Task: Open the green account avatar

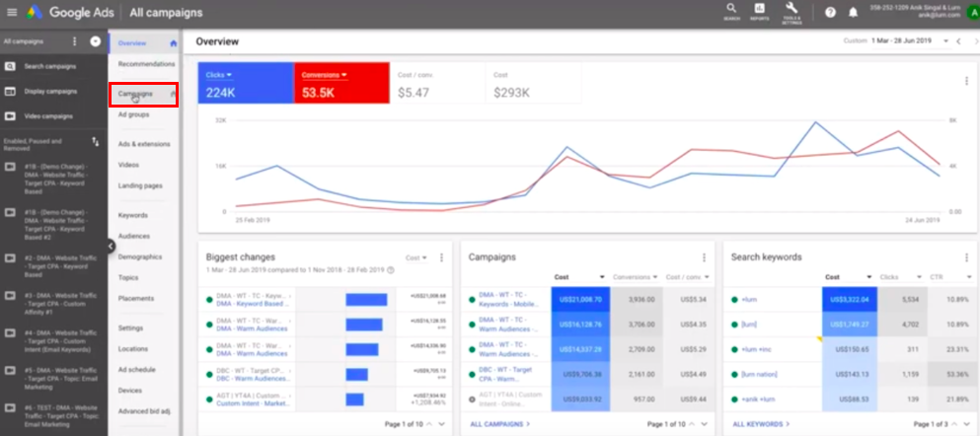Action: pyautogui.click(x=972, y=13)
